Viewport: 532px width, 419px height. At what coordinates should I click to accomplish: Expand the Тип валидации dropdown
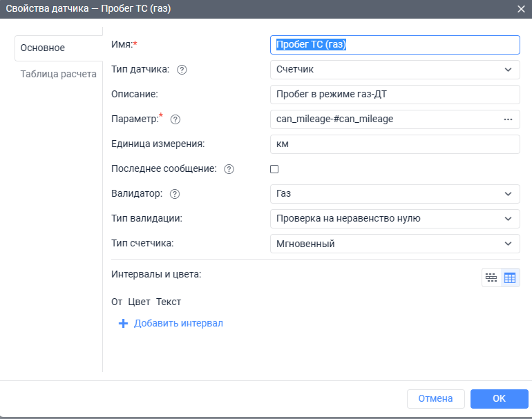(x=394, y=219)
